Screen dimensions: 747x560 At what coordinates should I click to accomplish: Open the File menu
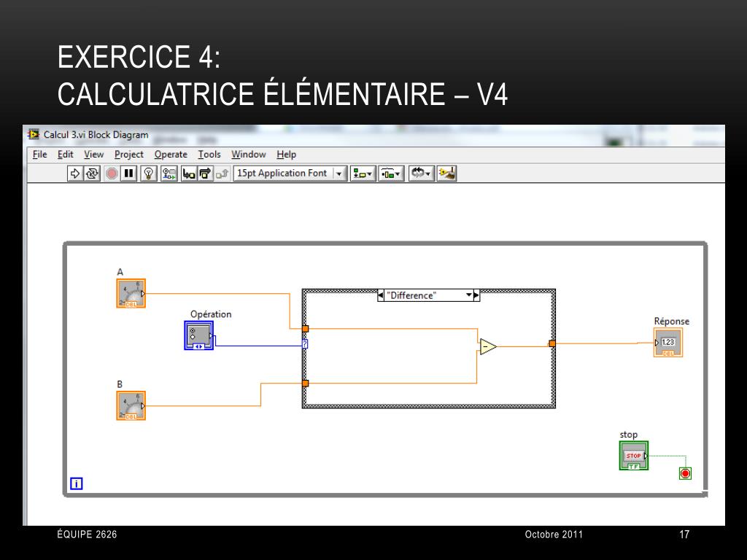[39, 155]
